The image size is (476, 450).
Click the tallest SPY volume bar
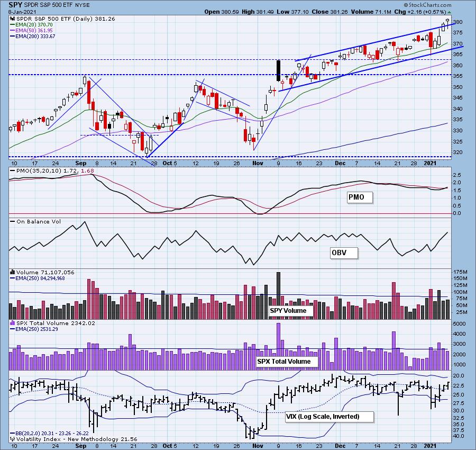click(278, 295)
